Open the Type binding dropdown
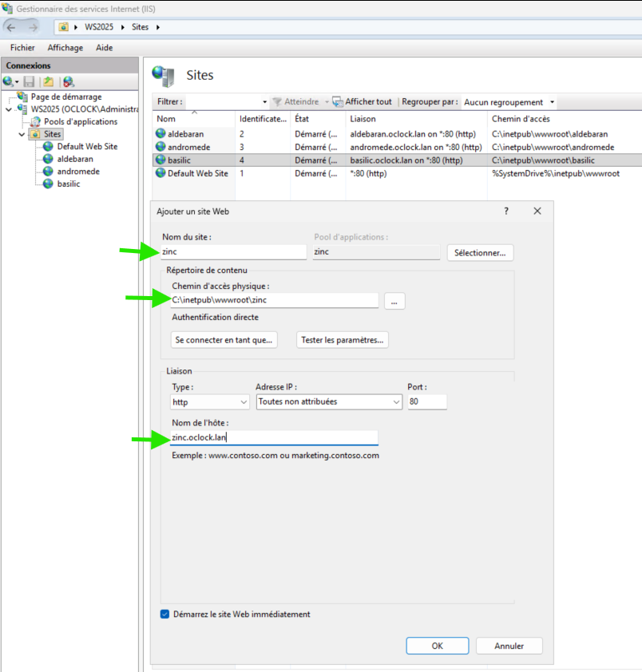Viewport: 642px width, 672px height. point(211,402)
